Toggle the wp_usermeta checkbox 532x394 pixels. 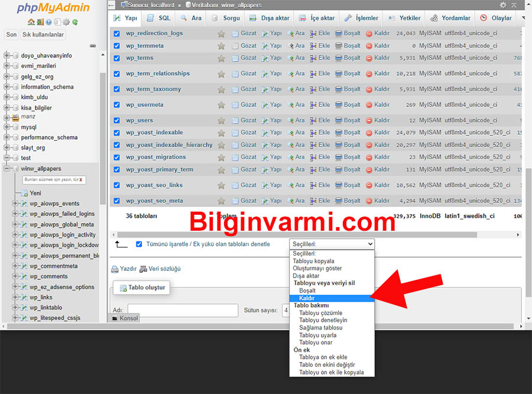[116, 105]
